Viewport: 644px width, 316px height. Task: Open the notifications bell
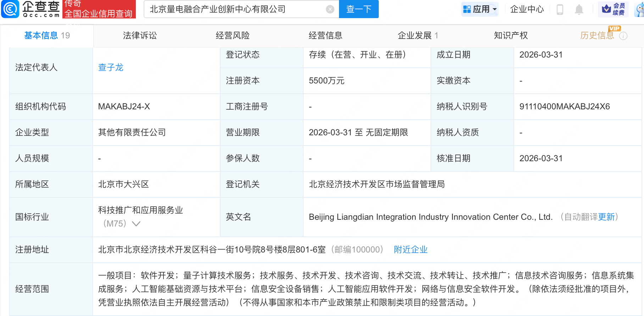click(x=579, y=9)
